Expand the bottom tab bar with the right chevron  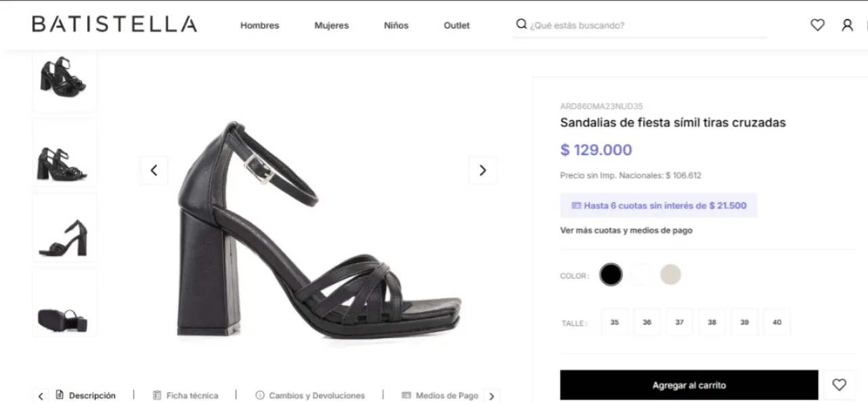point(492,395)
